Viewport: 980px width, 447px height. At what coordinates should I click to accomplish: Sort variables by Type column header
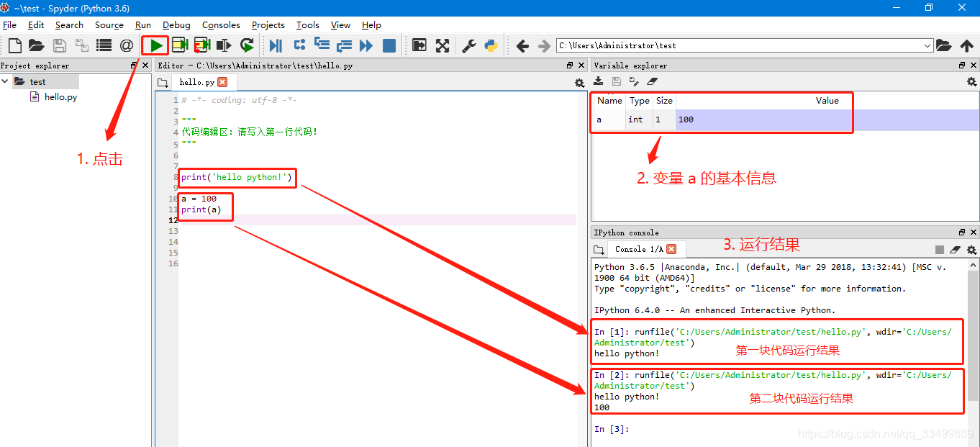pyautogui.click(x=639, y=101)
